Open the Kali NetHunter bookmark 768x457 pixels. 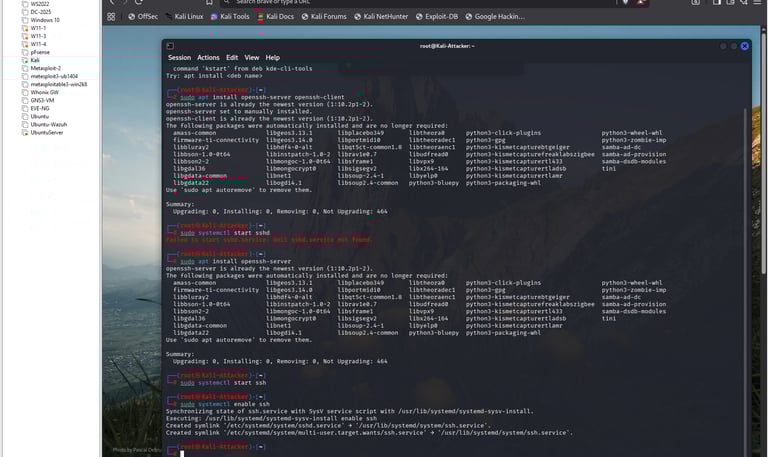coord(381,17)
